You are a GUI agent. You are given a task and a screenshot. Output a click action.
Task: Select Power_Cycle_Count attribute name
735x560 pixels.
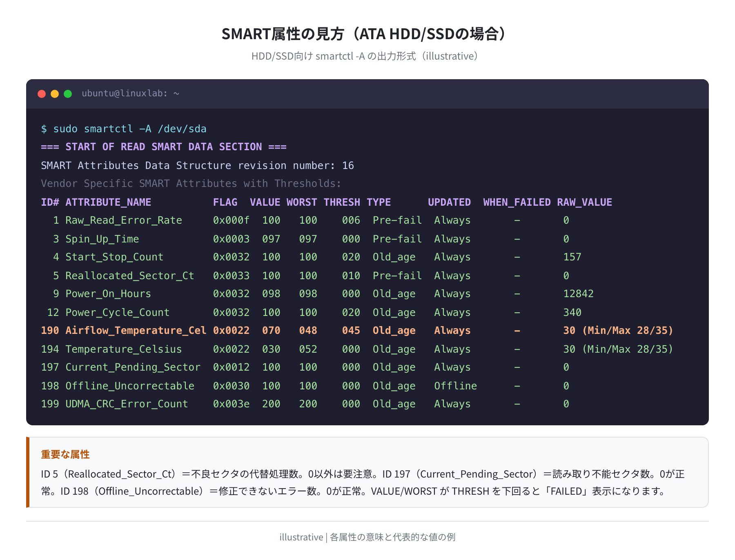(x=118, y=313)
